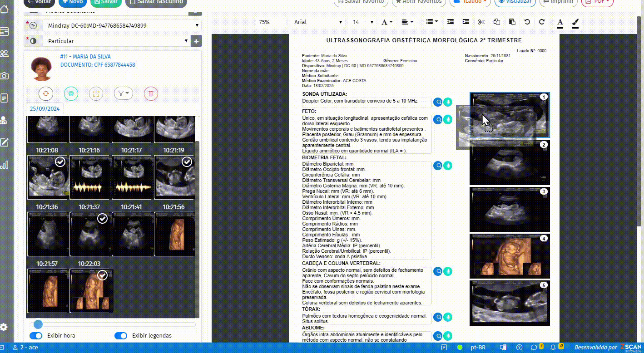Open the list style dropdown
This screenshot has width=644, height=353.
tap(432, 22)
